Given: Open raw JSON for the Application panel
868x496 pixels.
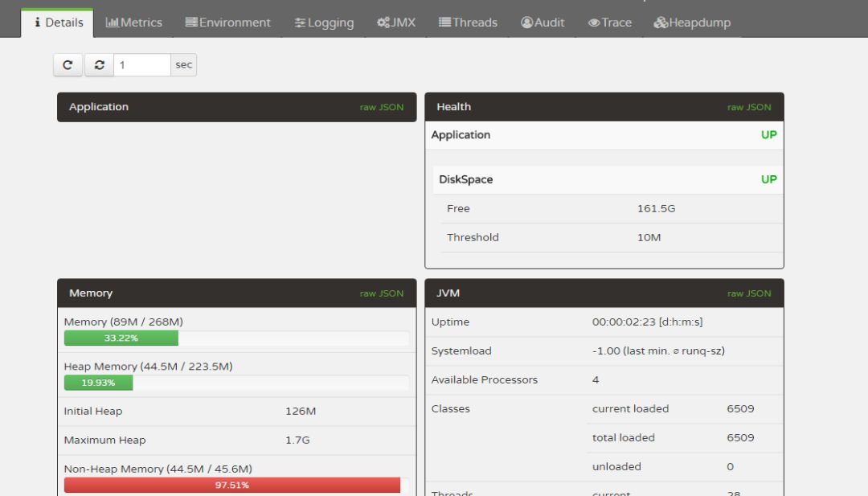Looking at the screenshot, I should pos(382,107).
